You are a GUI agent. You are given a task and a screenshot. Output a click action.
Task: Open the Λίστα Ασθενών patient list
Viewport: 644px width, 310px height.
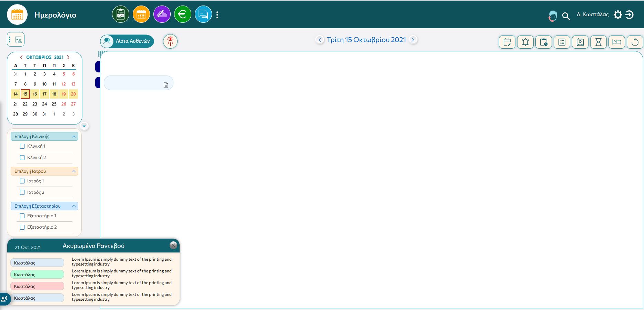[127, 41]
